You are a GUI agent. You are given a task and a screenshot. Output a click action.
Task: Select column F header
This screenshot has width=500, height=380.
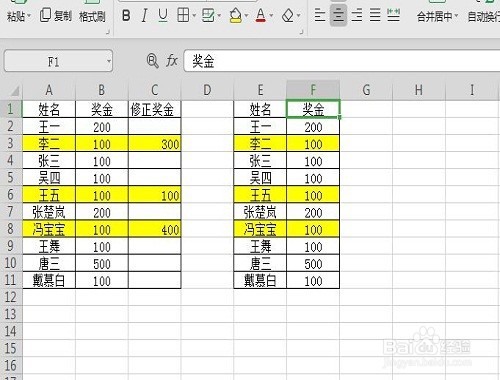313,90
